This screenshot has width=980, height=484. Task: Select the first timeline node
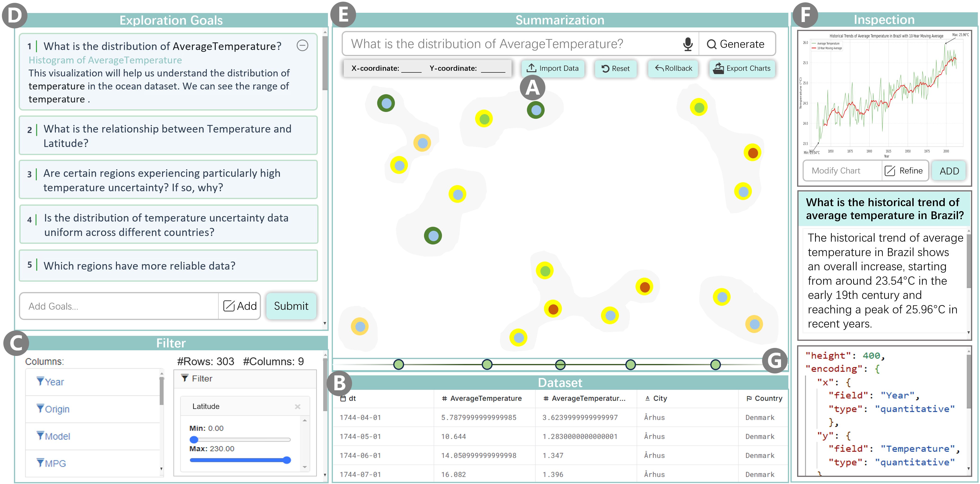pos(398,364)
